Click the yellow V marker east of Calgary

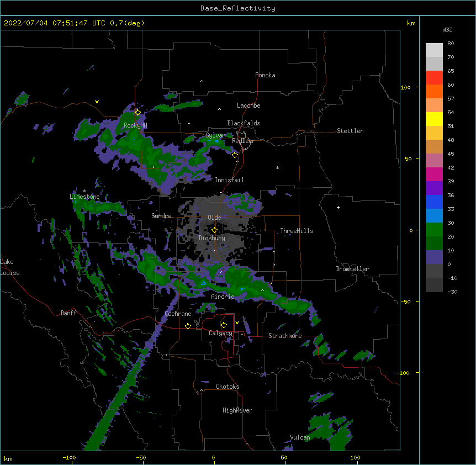pyautogui.click(x=237, y=323)
